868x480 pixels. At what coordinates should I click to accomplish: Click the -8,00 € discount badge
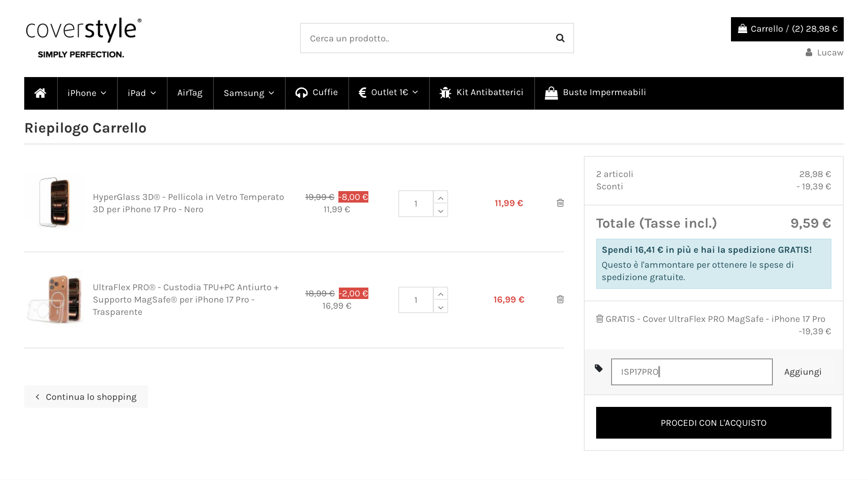(353, 197)
